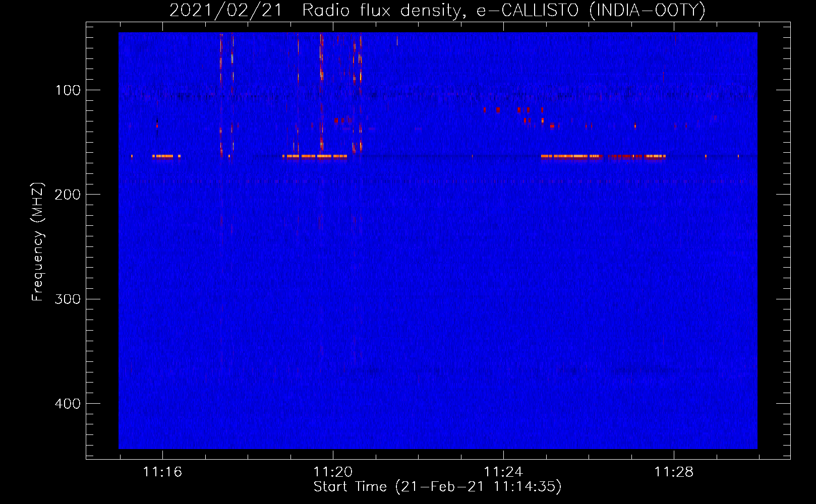The image size is (816, 504).
Task: Click the 11:24 time tick label
Action: tap(503, 472)
